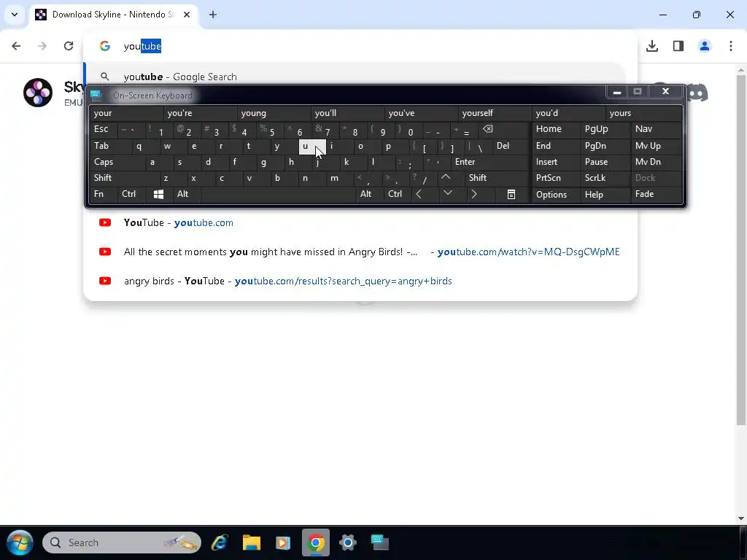
Task: Toggle the left Shift key
Action: 124,178
